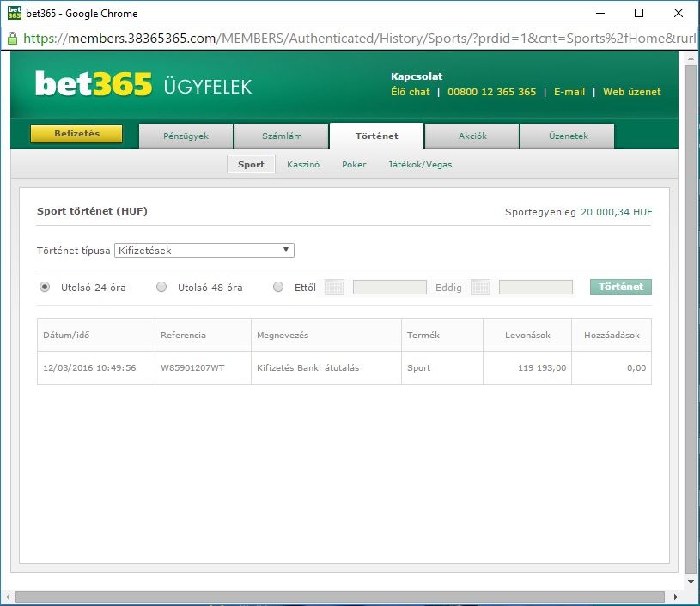Viewport: 700px width, 606px height.
Task: Click the reference W85901207WT
Action: [192, 367]
